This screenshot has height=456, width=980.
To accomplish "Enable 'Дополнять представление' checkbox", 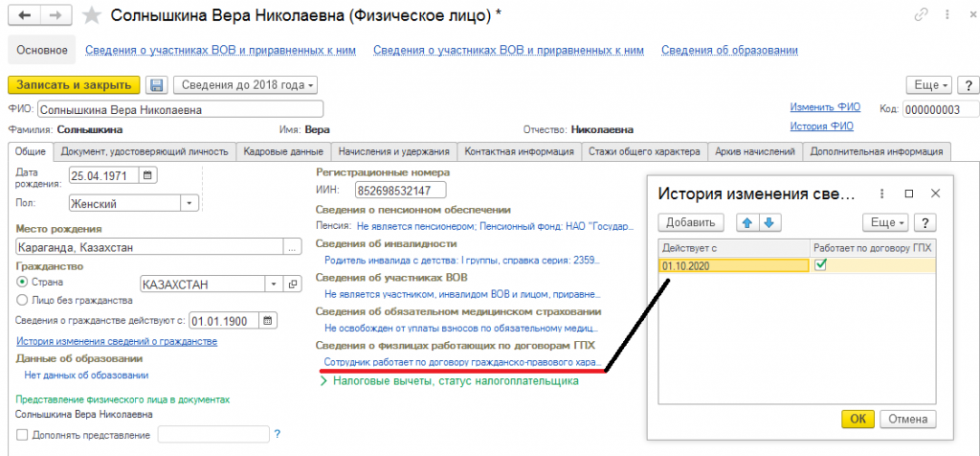I will 22,436.
